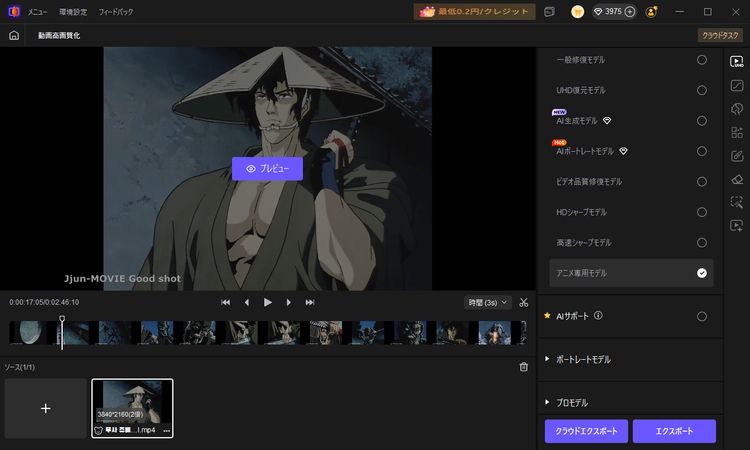Add a new source with plus tile
The image size is (750, 450).
pyautogui.click(x=46, y=408)
